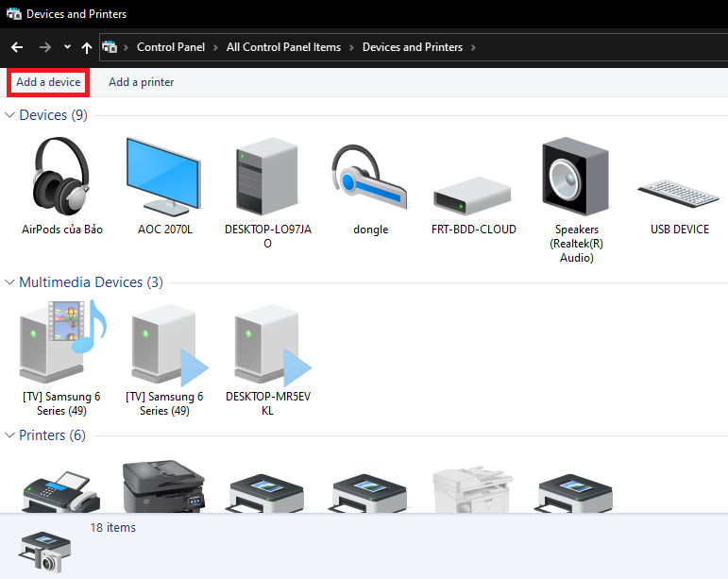Click the Add a device button
Image resolution: width=728 pixels, height=579 pixels.
tap(48, 82)
